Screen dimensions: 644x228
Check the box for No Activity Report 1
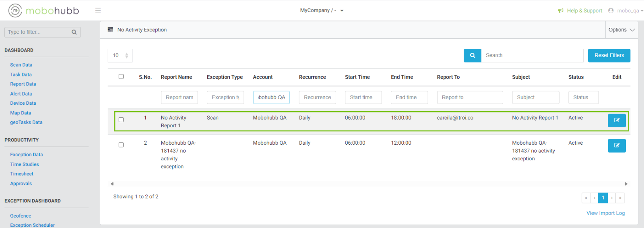pos(121,120)
